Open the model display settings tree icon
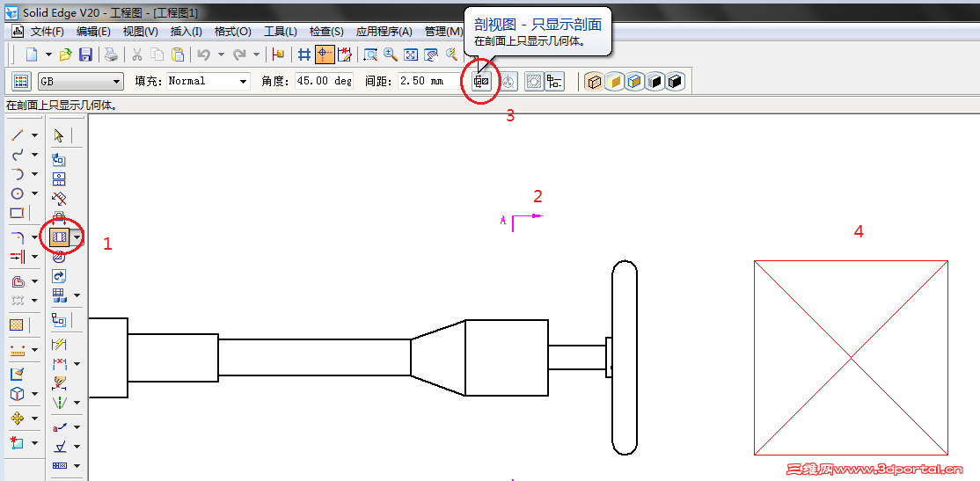Screen dimensions: 980x481 [x=554, y=82]
